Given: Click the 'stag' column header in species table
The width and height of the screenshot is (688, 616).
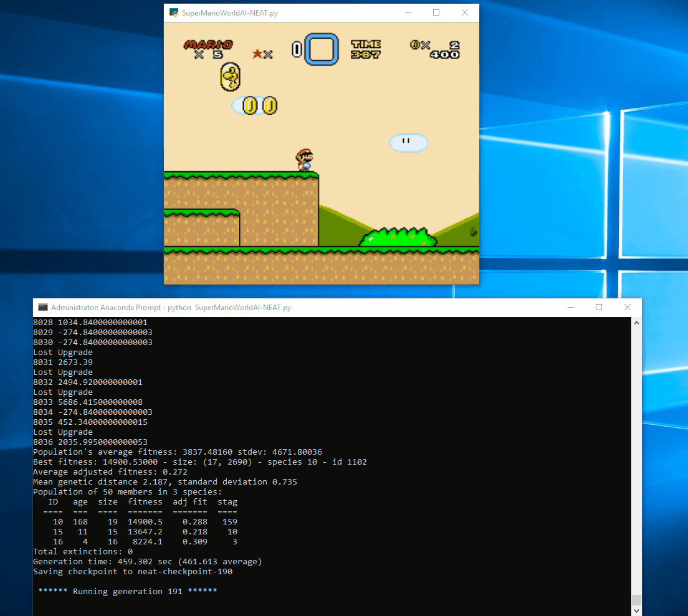Looking at the screenshot, I should 227,502.
